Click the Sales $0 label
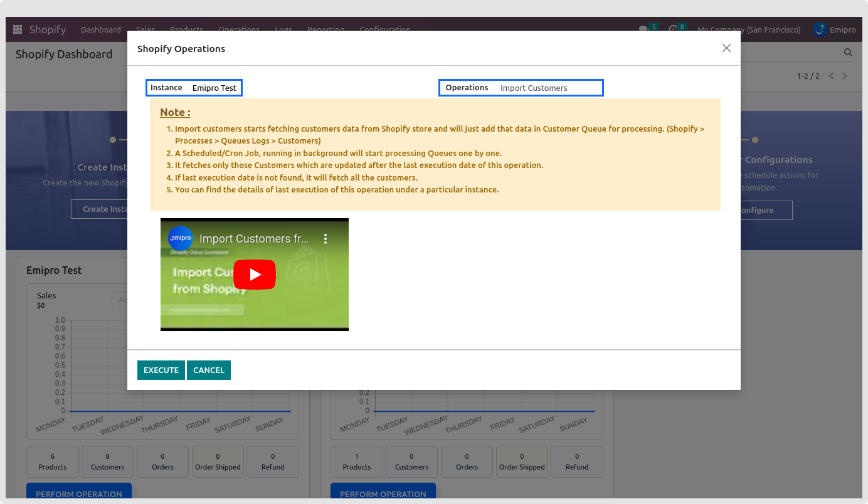 [x=46, y=300]
